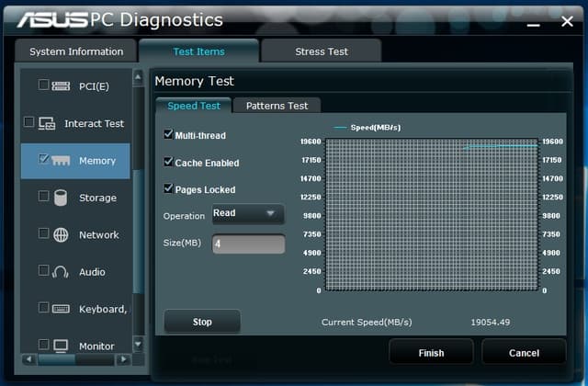Select the Interact Test label
Screen dimensions: 588x386
94,123
